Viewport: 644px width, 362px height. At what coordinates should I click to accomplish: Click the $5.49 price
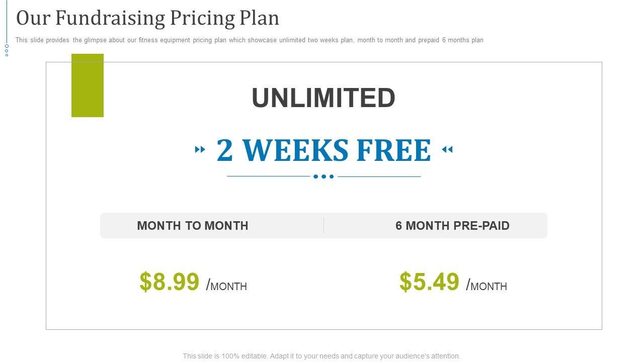pos(429,282)
